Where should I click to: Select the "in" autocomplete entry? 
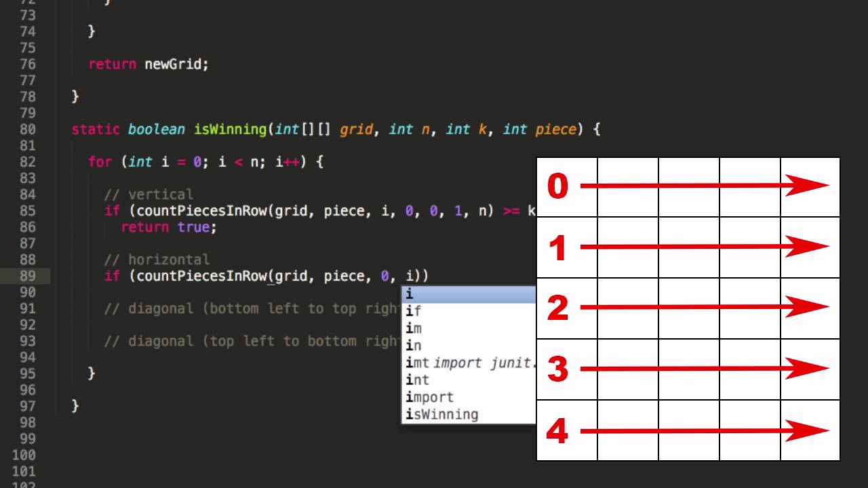[469, 346]
